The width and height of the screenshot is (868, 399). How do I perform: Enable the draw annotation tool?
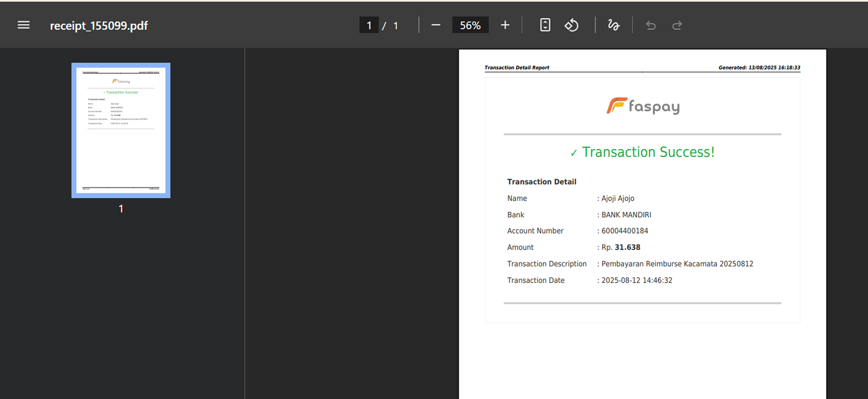coord(613,25)
